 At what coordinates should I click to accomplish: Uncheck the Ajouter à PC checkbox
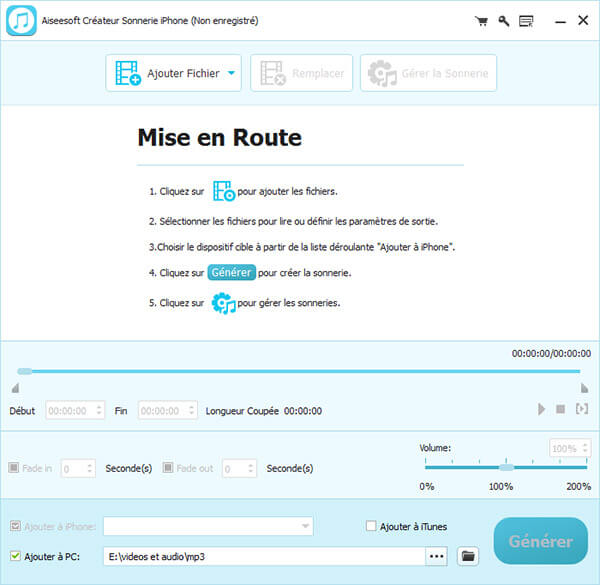15,556
